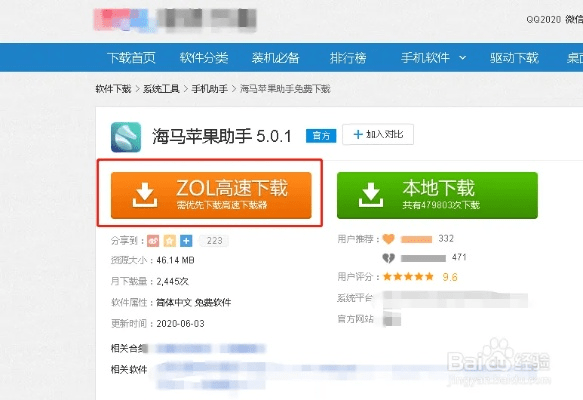Open 下载首页 nav item
583x400 pixels.
131,58
